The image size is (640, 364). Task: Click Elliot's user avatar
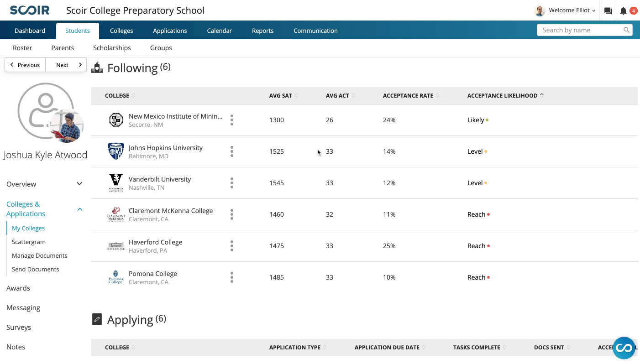click(x=540, y=10)
